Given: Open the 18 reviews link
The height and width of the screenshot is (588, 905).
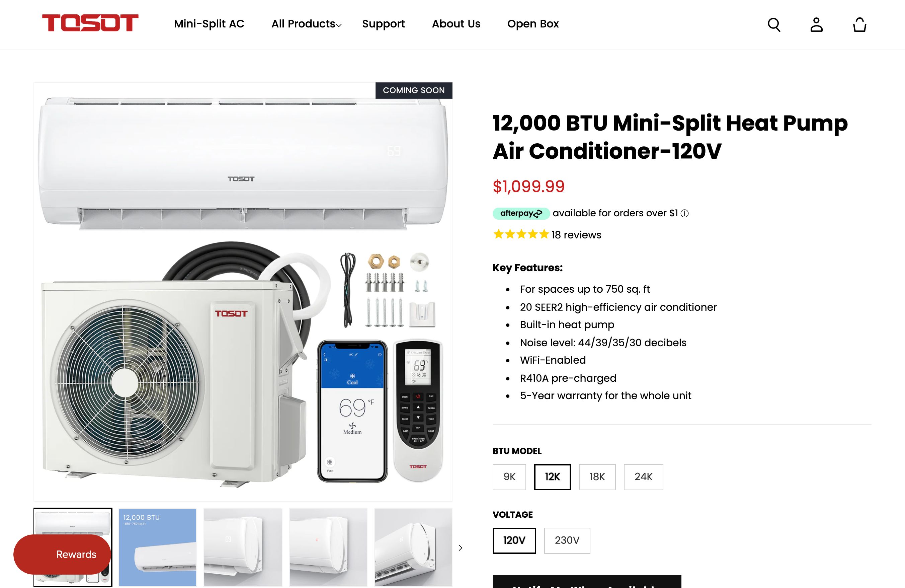Looking at the screenshot, I should click(x=576, y=235).
